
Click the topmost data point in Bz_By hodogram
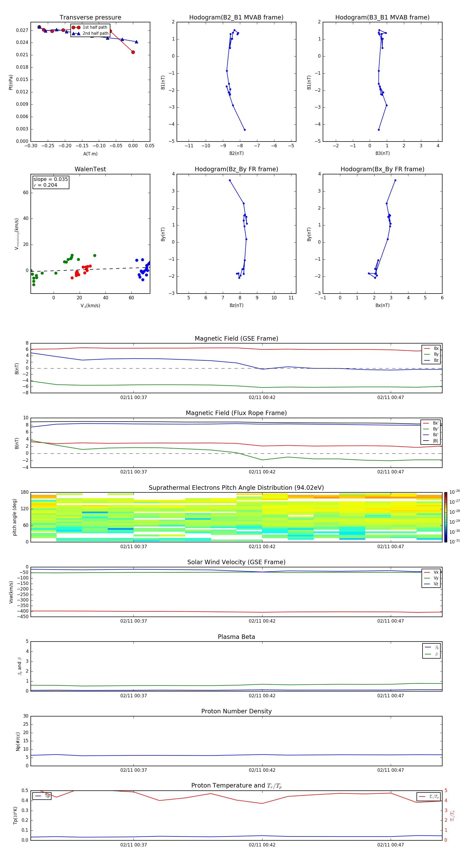230,180
